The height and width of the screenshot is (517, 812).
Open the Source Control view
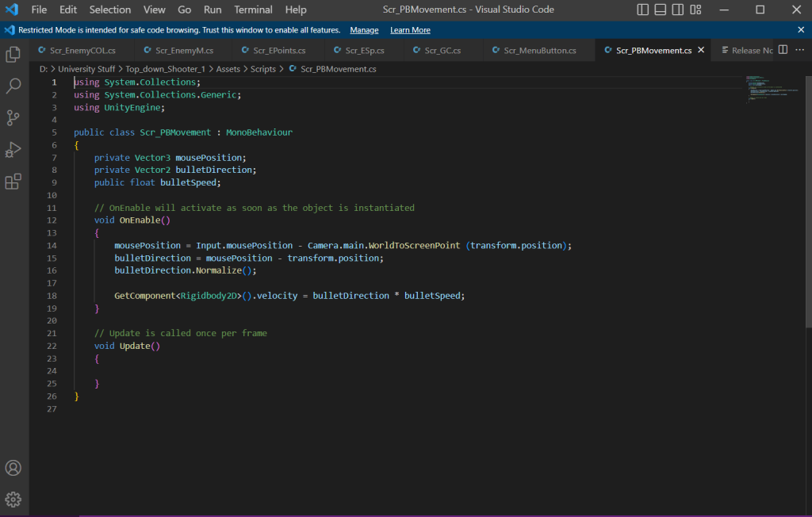click(x=13, y=118)
